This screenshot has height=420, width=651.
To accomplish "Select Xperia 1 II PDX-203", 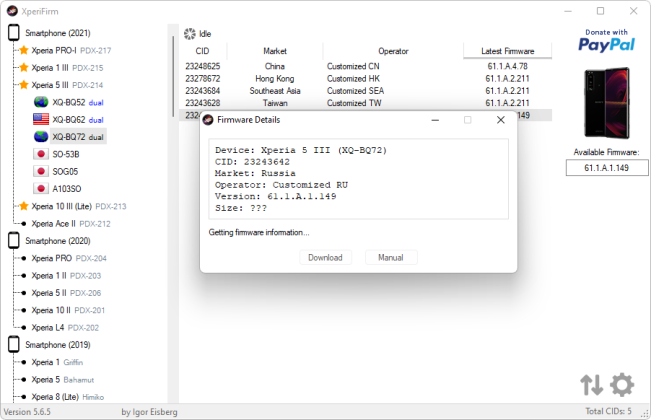I will point(66,276).
